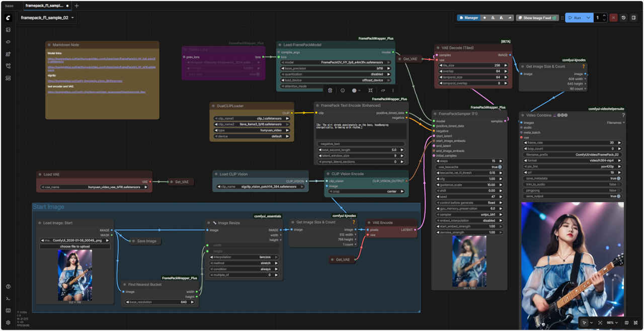
Task: Cancel the current run with red X
Action: [x=613, y=18]
